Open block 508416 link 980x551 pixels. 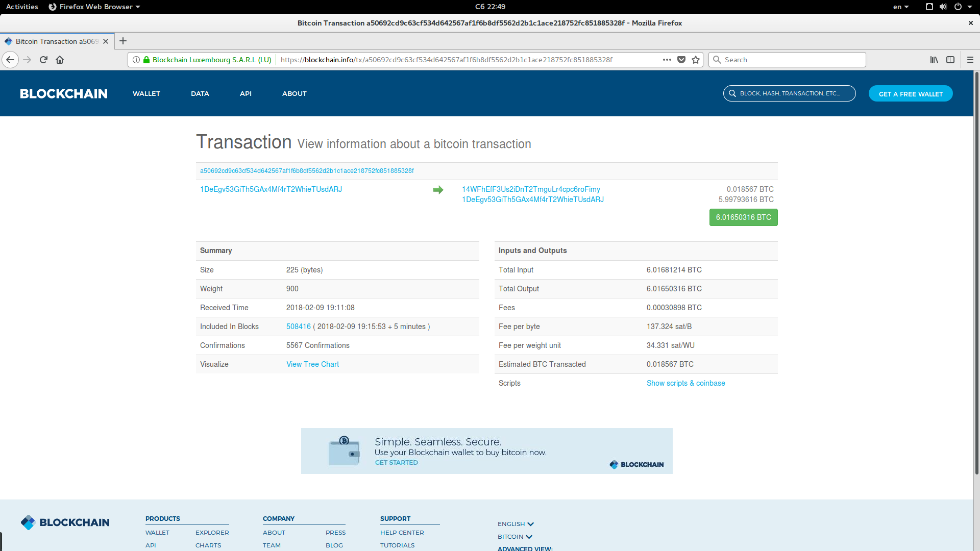299,327
